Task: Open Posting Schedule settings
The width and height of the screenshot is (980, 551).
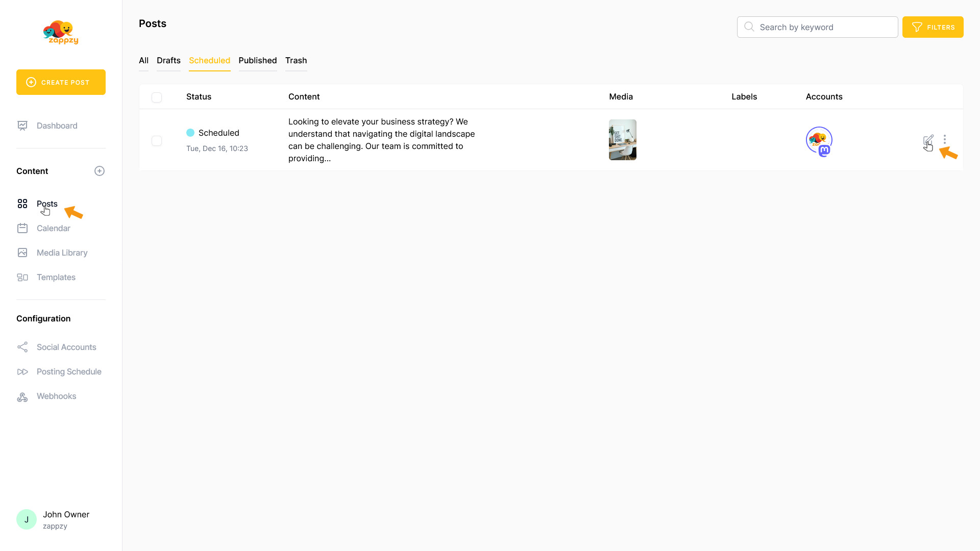Action: tap(69, 371)
